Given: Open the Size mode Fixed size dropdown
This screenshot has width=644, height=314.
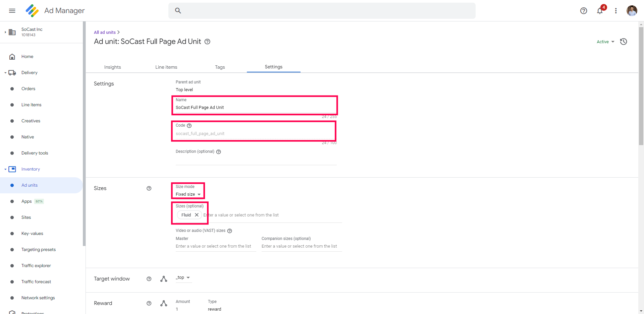Looking at the screenshot, I should pyautogui.click(x=188, y=194).
